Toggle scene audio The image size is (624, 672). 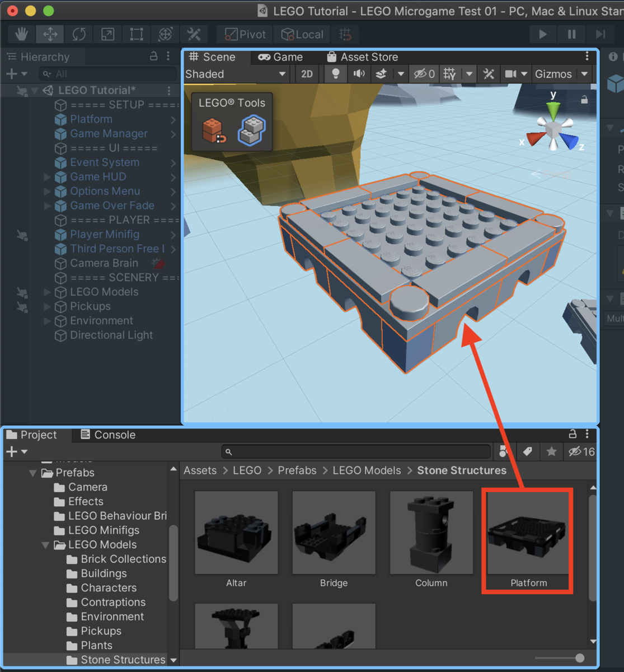pos(359,74)
